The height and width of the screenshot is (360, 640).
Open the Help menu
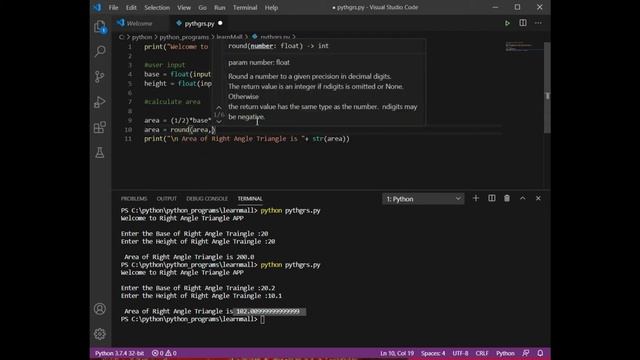tap(271, 7)
